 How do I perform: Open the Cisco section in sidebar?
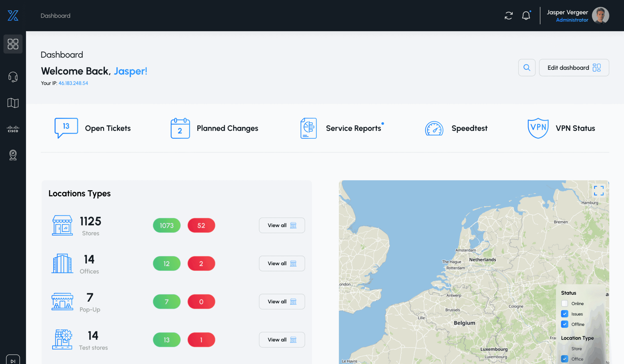click(x=13, y=129)
